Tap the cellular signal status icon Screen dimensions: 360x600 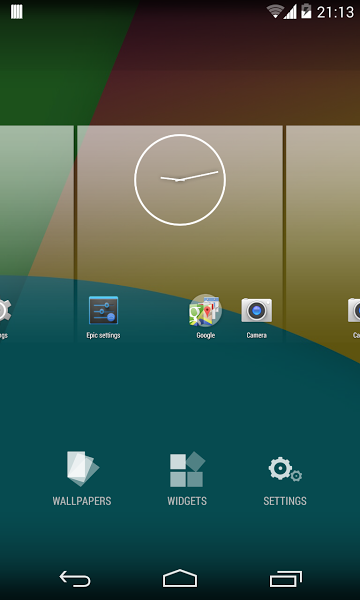(290, 12)
